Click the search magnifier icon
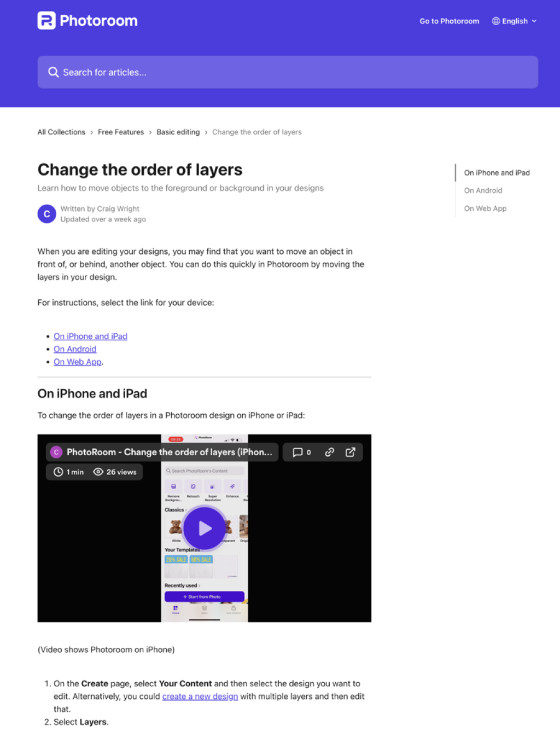The image size is (560, 731). point(53,72)
